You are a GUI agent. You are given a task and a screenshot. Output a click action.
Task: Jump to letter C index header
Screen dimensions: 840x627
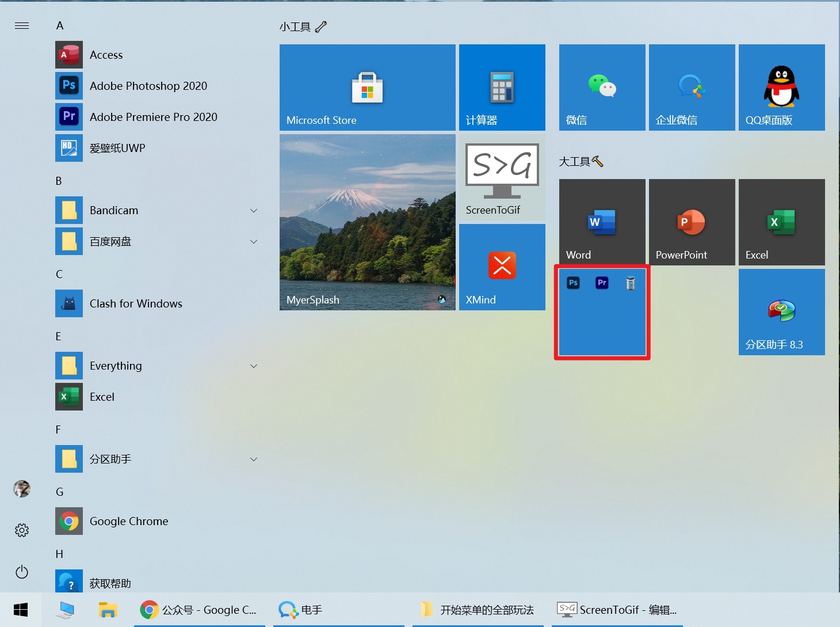59,274
